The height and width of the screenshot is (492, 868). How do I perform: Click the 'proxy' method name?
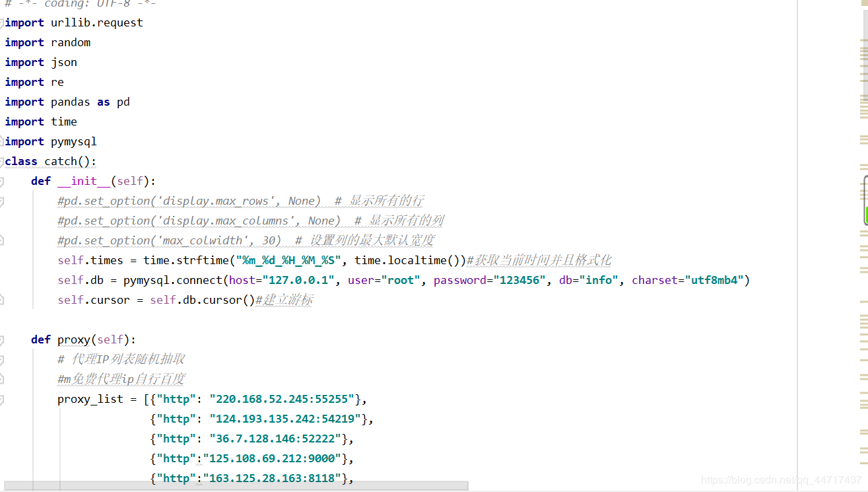coord(74,339)
